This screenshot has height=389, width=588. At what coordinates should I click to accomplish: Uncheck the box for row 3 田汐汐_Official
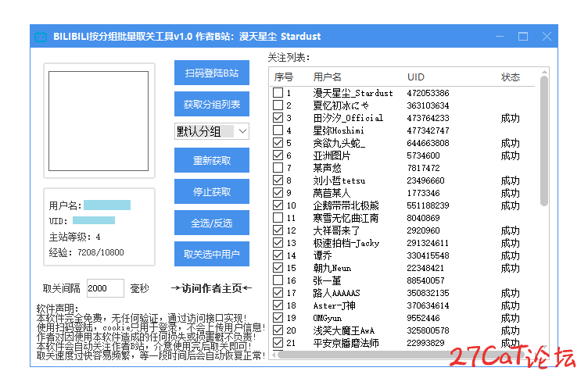(x=278, y=118)
